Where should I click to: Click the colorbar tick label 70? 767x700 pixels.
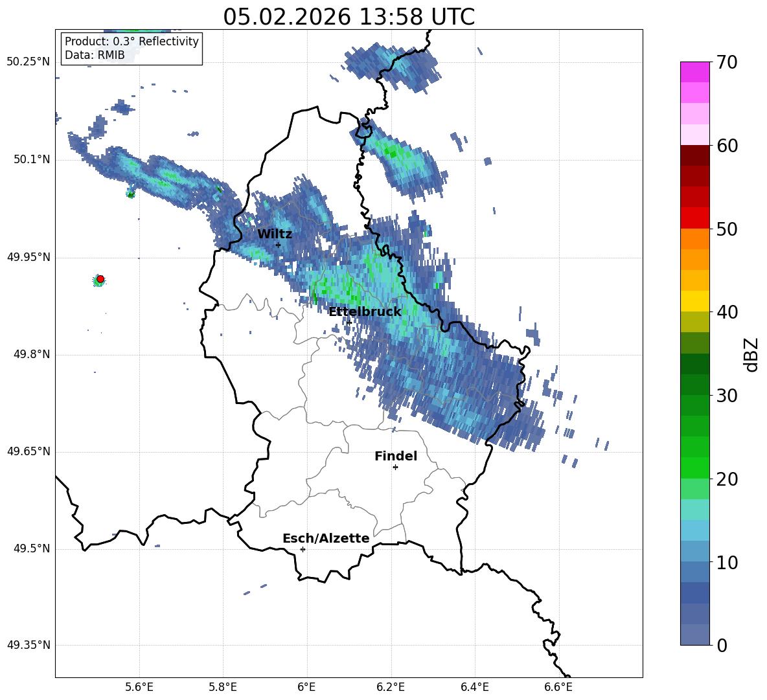(727, 63)
